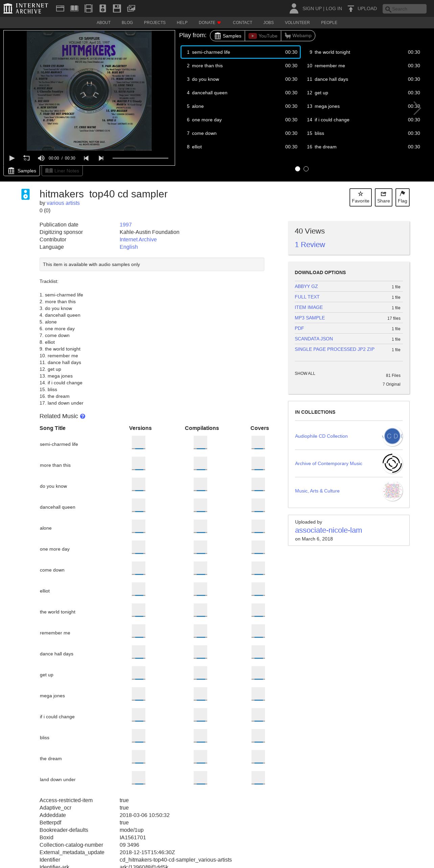Image resolution: width=434 pixels, height=868 pixels.
Task: Open the Internet Archive home logo
Action: tap(26, 8)
